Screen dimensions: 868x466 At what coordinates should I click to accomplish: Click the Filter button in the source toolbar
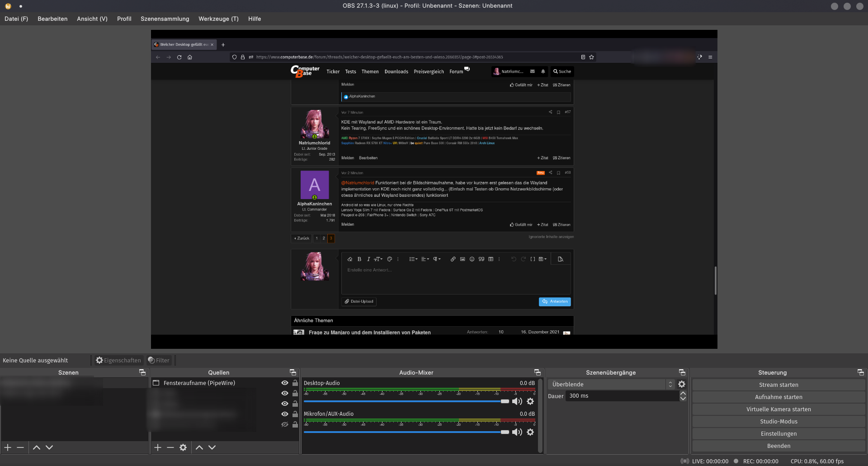[159, 360]
